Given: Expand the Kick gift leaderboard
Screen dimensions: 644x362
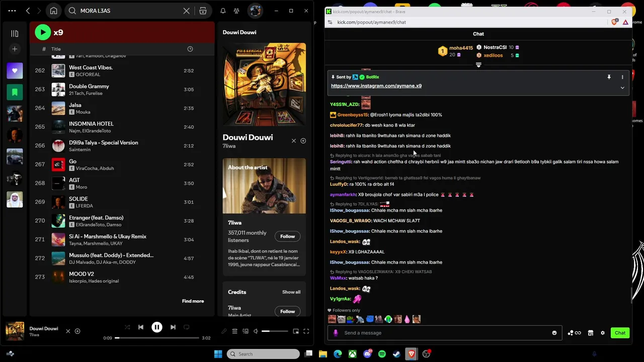Looking at the screenshot, I should [478, 65].
